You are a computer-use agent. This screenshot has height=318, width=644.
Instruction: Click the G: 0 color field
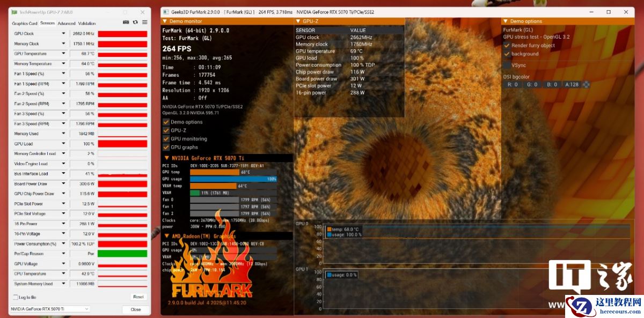[x=532, y=84]
